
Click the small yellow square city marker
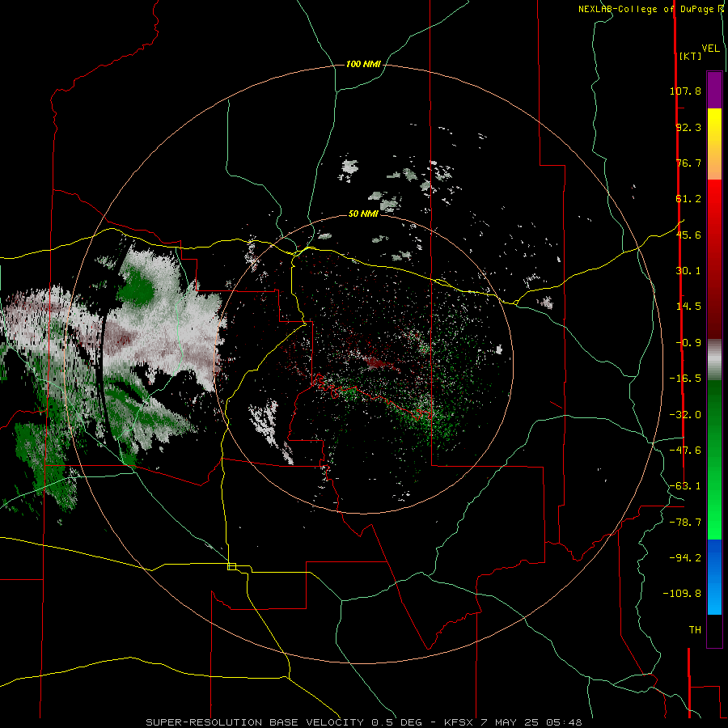(x=231, y=566)
